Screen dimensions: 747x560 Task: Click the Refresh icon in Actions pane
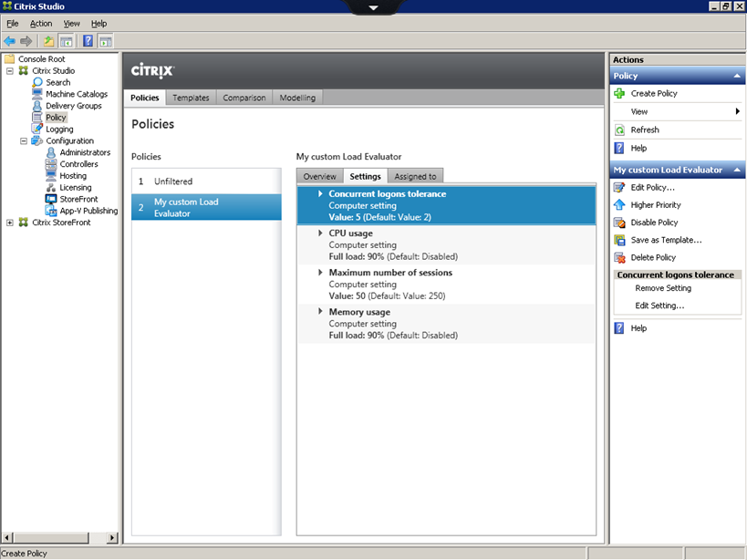(619, 130)
